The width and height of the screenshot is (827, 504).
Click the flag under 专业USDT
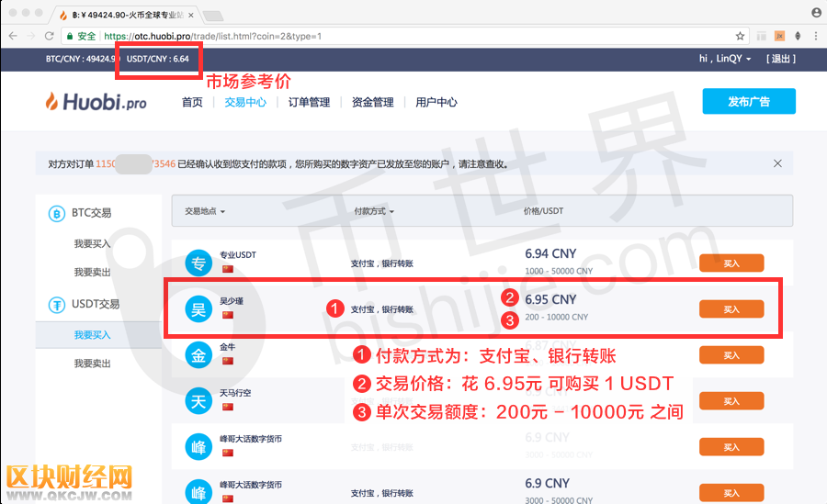(228, 269)
